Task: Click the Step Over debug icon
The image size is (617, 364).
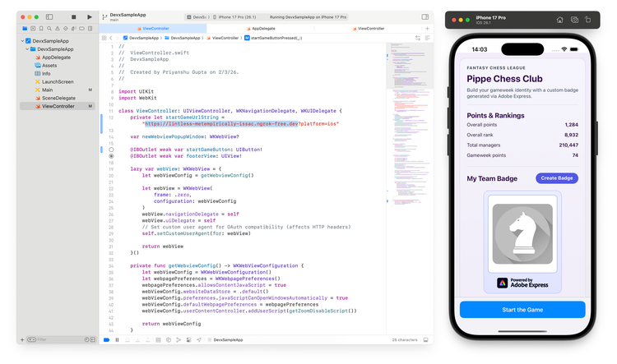Action: (128, 340)
